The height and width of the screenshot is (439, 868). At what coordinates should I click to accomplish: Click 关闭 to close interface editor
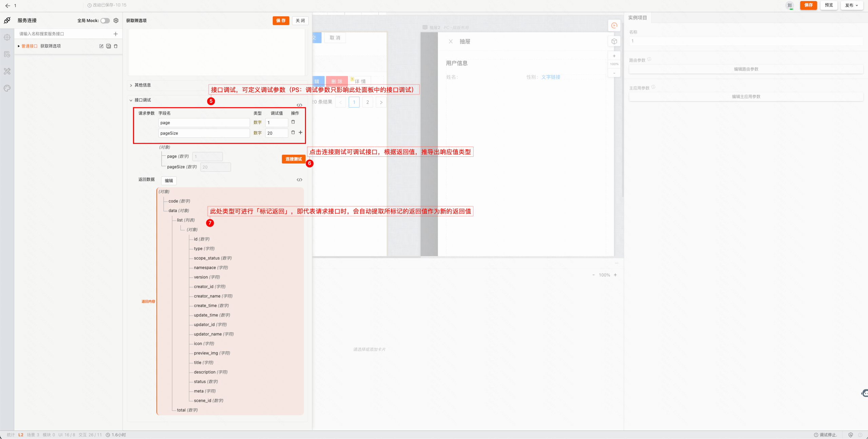click(300, 21)
